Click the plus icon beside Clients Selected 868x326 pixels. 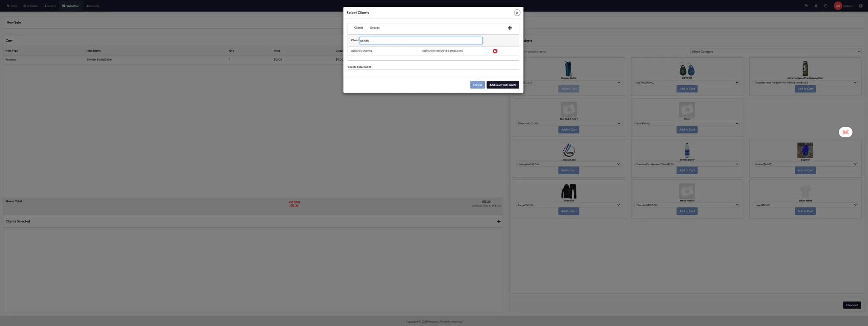tap(498, 221)
